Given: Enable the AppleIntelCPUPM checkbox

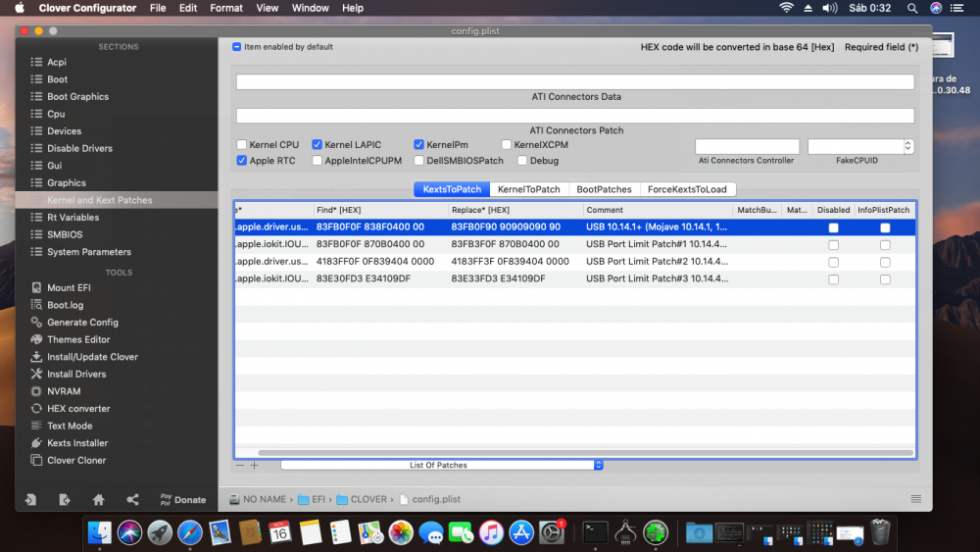Looking at the screenshot, I should point(317,161).
